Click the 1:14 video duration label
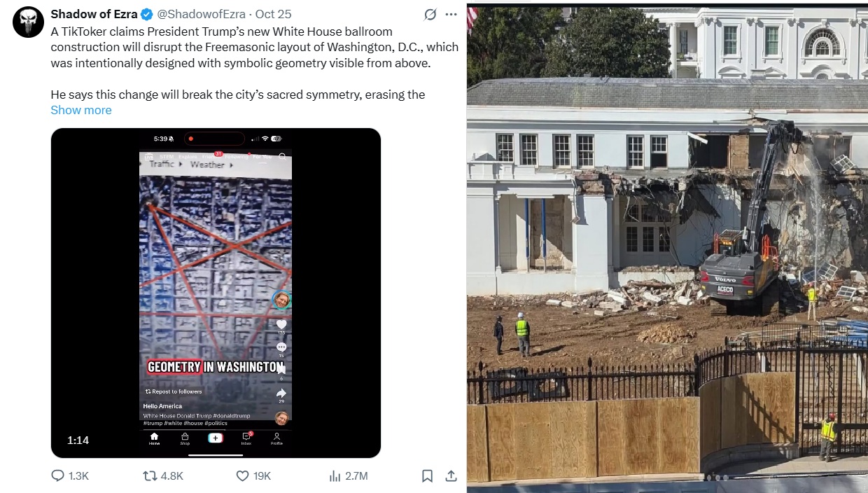Screen dimensions: 868x493 click(x=78, y=440)
